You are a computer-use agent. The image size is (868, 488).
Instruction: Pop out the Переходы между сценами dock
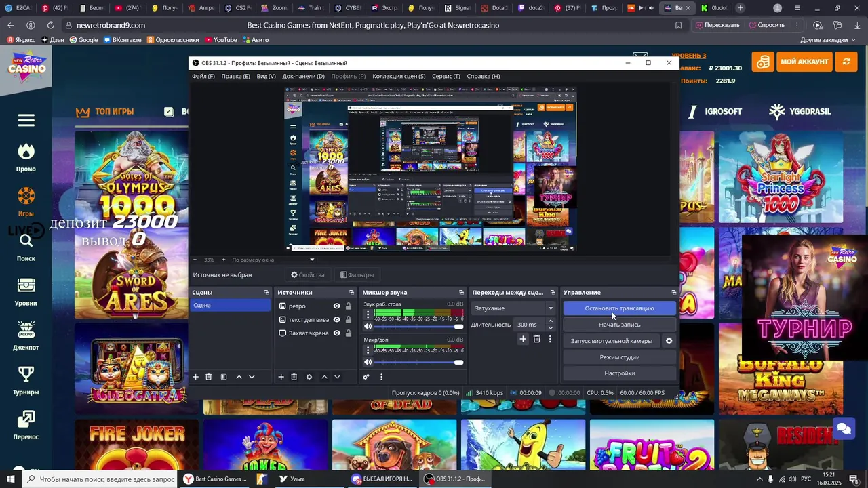click(x=553, y=292)
